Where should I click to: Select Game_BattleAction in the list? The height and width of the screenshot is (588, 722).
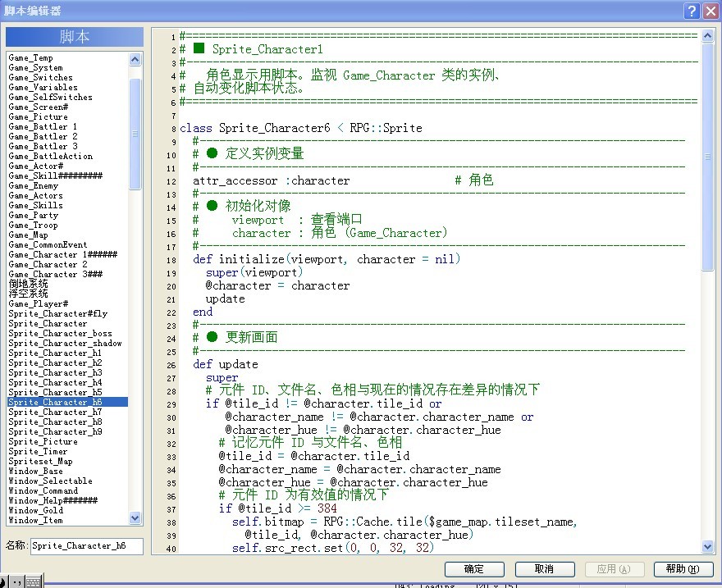click(x=51, y=157)
